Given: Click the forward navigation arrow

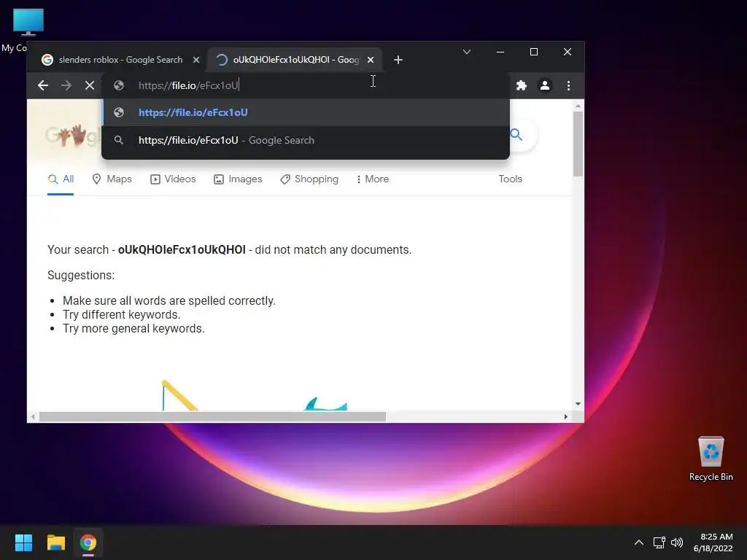Looking at the screenshot, I should pos(66,85).
